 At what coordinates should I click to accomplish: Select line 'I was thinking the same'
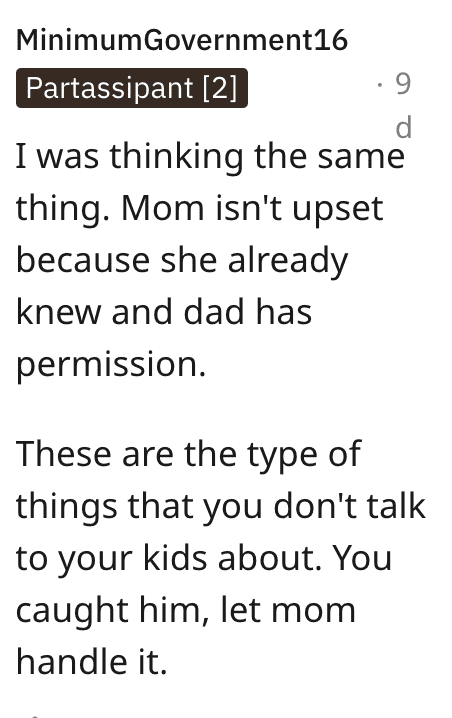[210, 157]
